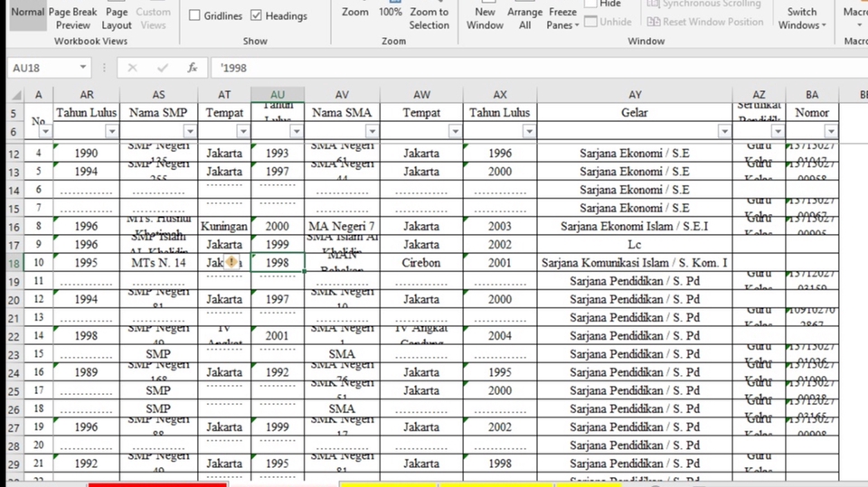The image size is (868, 487).
Task: Toggle the Headings checkbox
Action: pos(256,15)
